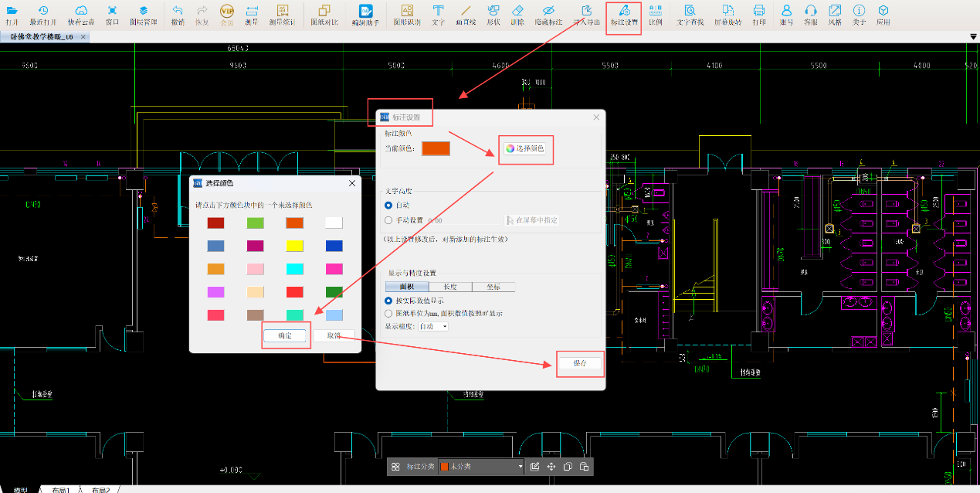This screenshot has width=980, height=493.
Task: Click the 测量 measure tool
Action: coord(252,14)
